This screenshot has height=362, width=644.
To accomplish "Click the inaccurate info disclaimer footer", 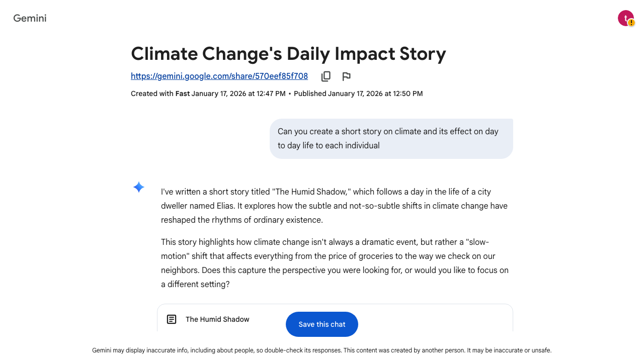I will tap(321, 350).
